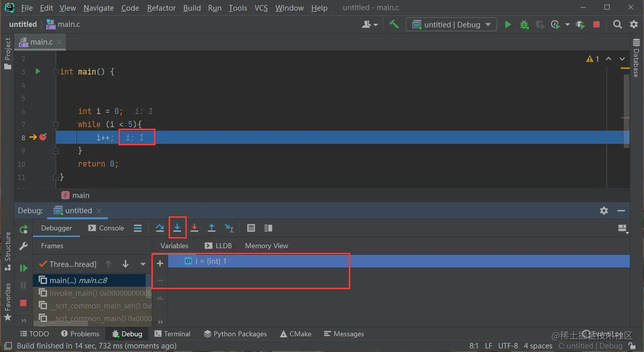
Task: Resume program with the green resume icon
Action: pos(23,268)
